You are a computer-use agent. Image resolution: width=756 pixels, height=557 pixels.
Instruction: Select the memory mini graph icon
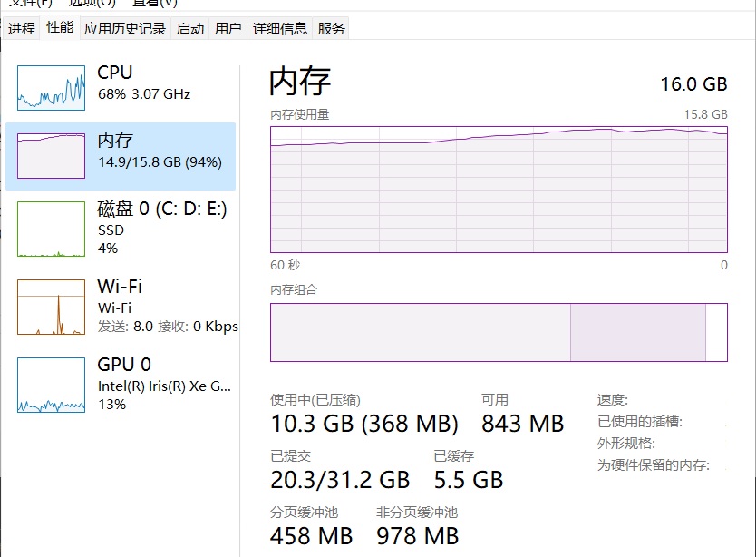pos(52,156)
